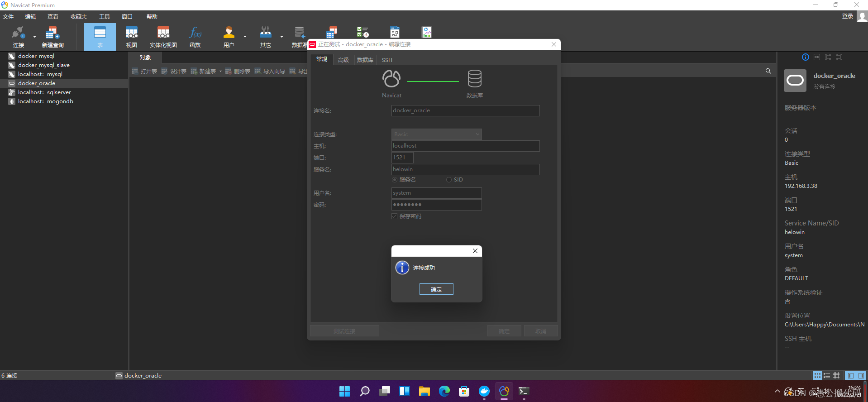868x402 pixels.
Task: Switch to icon grid view in status bar
Action: (x=817, y=376)
